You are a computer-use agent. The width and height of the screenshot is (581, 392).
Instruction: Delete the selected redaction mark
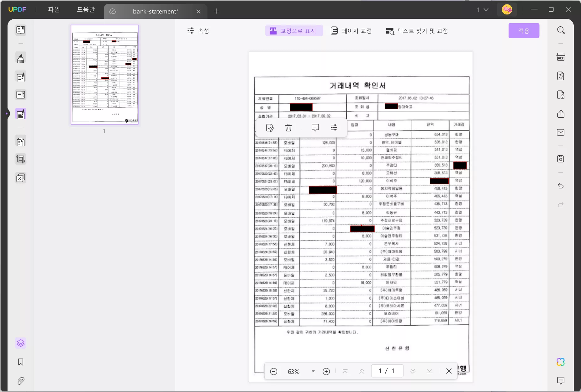point(288,128)
